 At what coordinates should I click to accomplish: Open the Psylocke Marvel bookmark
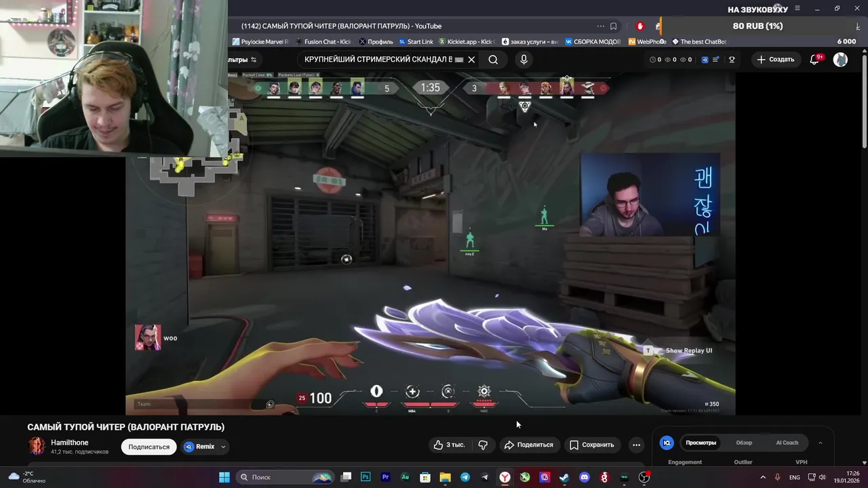(x=260, y=42)
